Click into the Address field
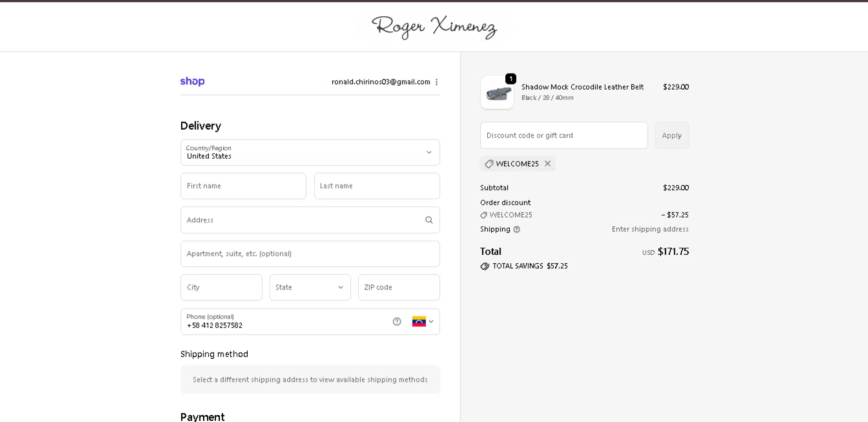 click(x=310, y=220)
